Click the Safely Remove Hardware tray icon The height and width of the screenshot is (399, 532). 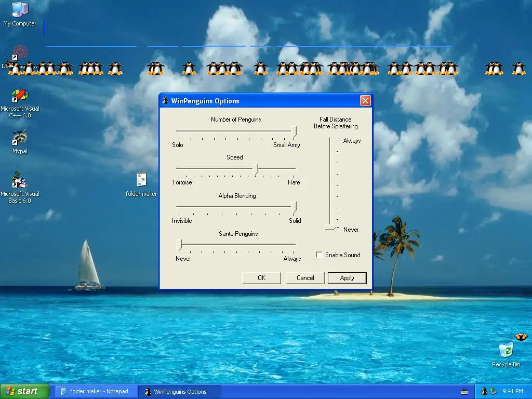(x=494, y=391)
